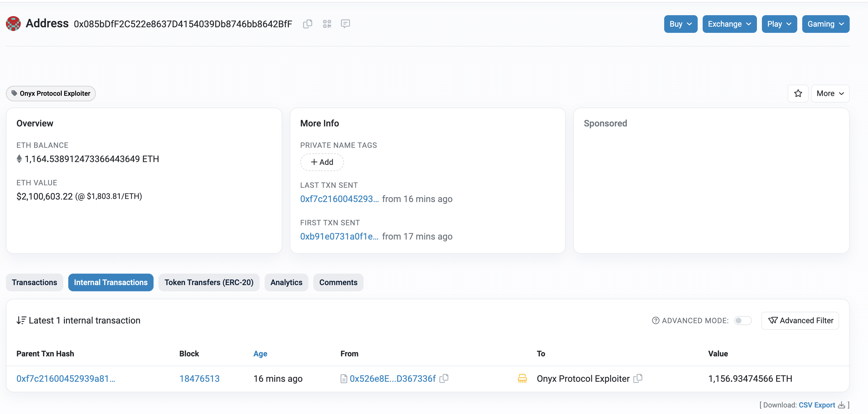Open the Token Transfers (ERC-20) tab

[208, 282]
